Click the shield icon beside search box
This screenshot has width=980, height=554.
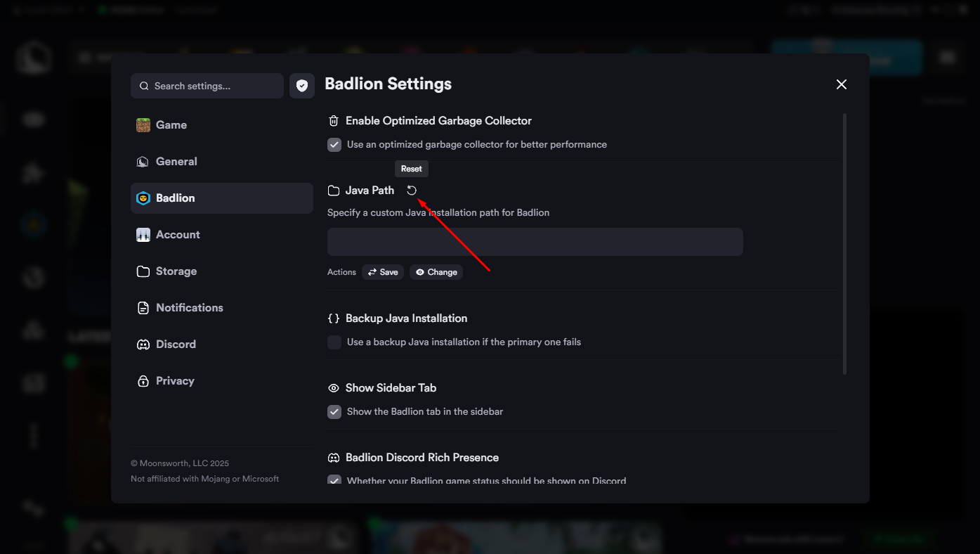(x=302, y=86)
